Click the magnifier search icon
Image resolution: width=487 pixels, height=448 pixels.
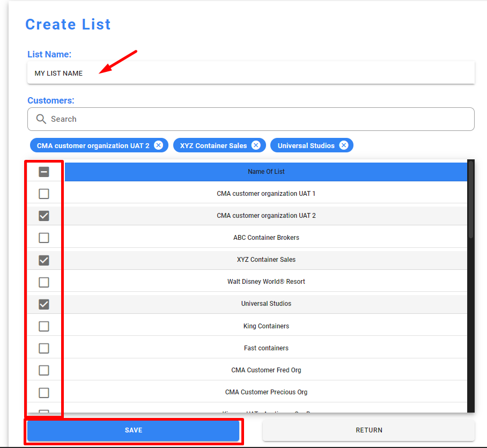click(x=41, y=119)
